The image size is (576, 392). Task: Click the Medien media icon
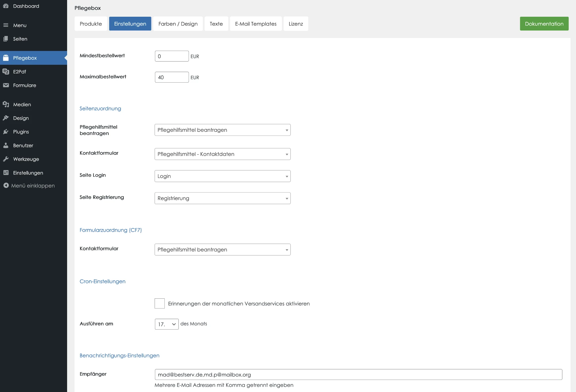coord(6,104)
